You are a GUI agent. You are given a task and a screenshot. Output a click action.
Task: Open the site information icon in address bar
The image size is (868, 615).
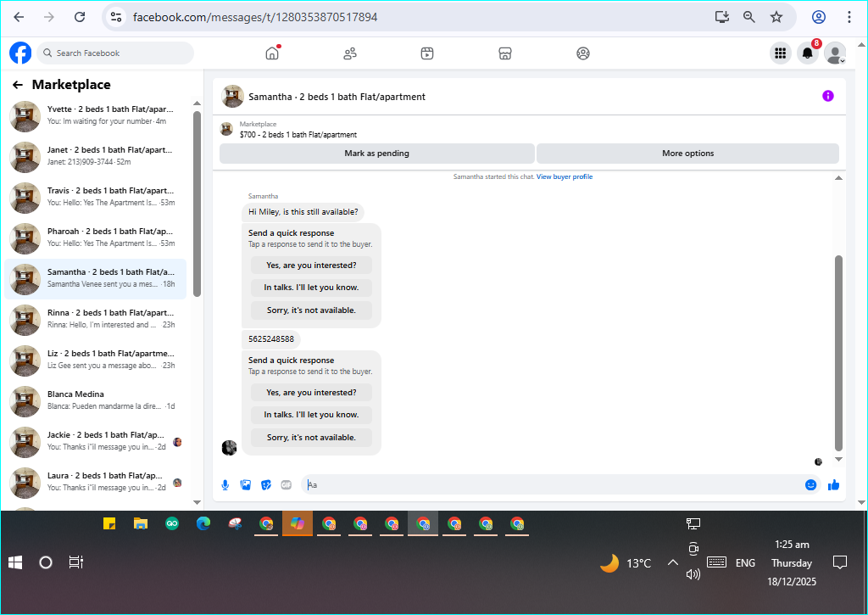(115, 17)
